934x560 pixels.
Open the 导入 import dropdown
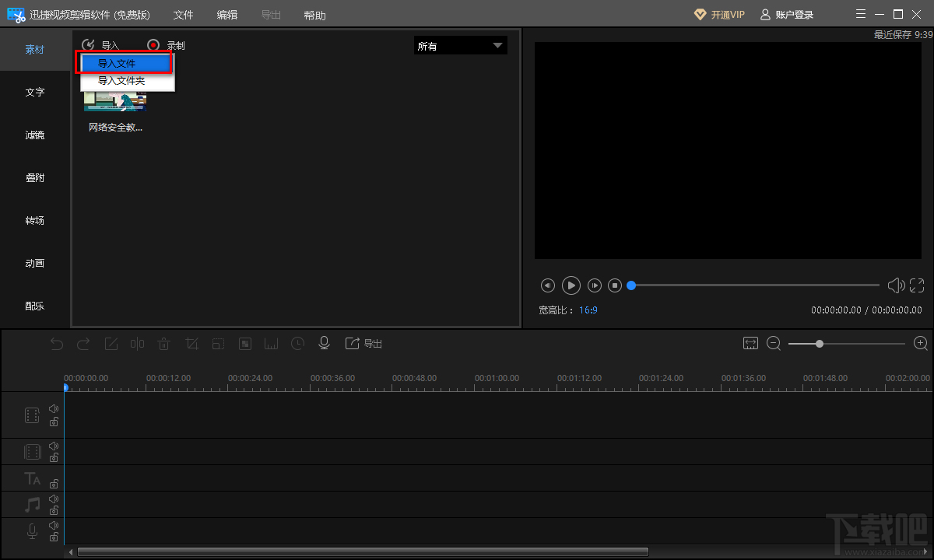[x=101, y=46]
